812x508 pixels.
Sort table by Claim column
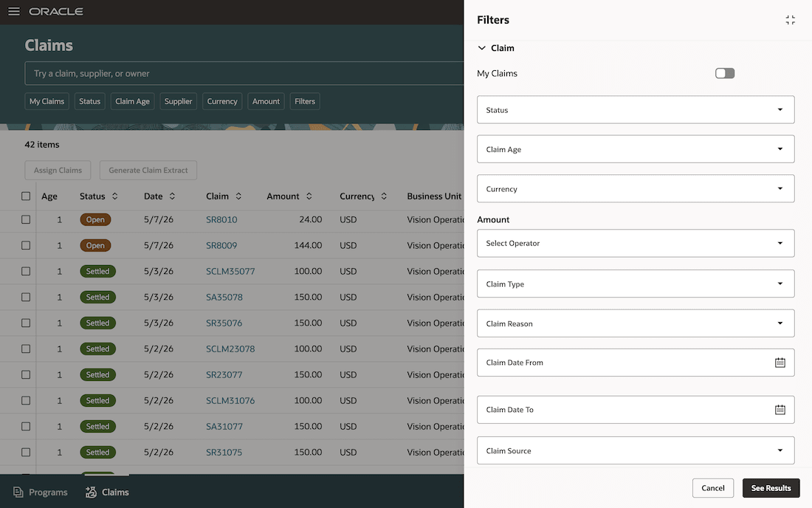tap(238, 196)
